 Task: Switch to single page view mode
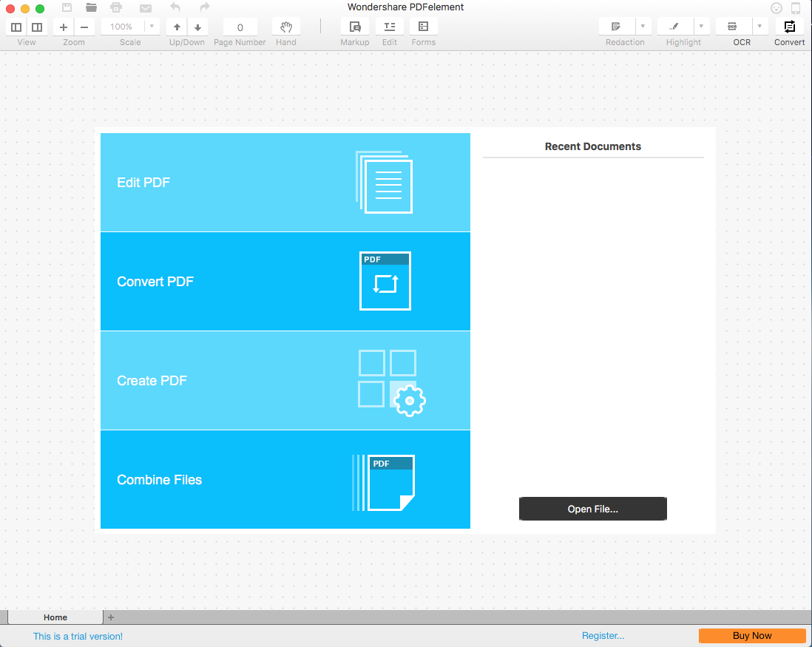(16, 27)
